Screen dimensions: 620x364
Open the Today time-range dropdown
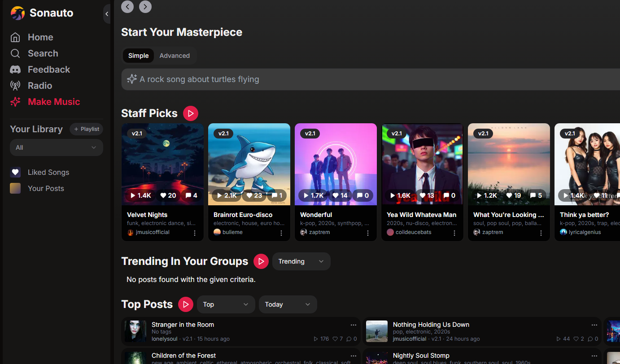click(x=288, y=304)
